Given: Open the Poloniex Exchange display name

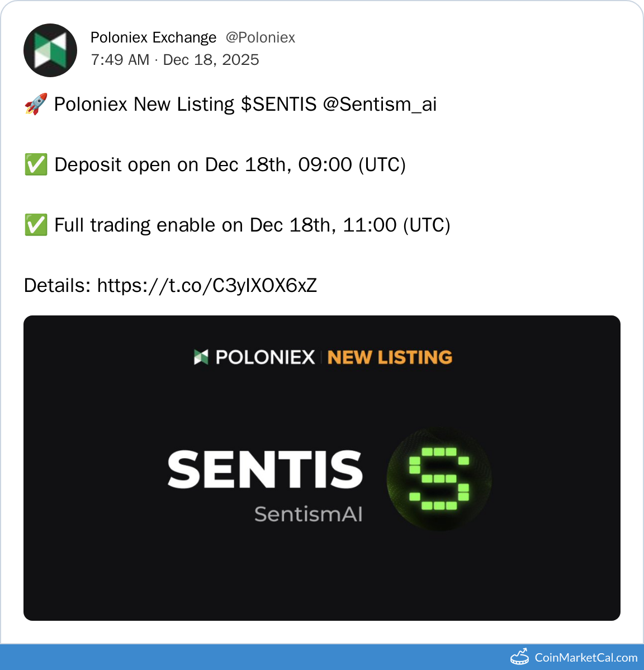Looking at the screenshot, I should point(153,37).
